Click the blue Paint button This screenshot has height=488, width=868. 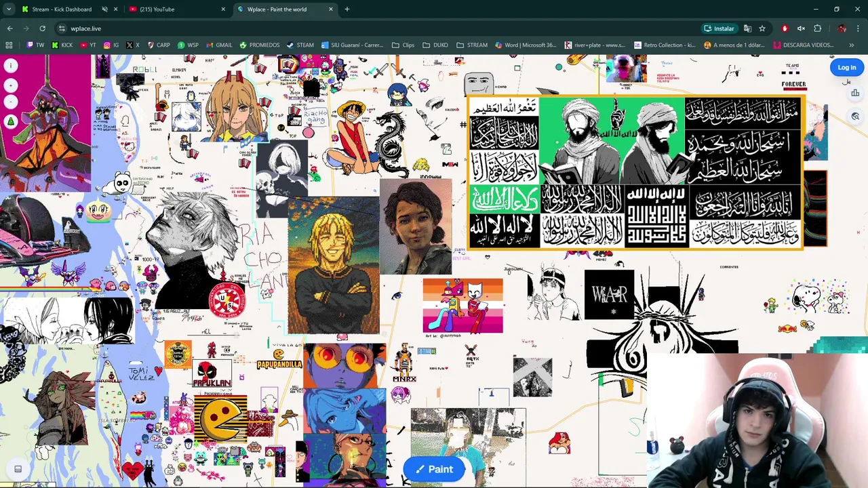point(434,469)
